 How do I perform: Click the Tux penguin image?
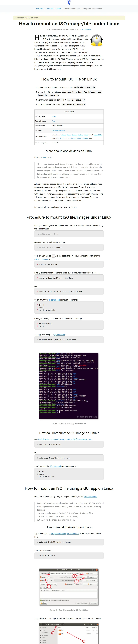[x=97, y=40]
